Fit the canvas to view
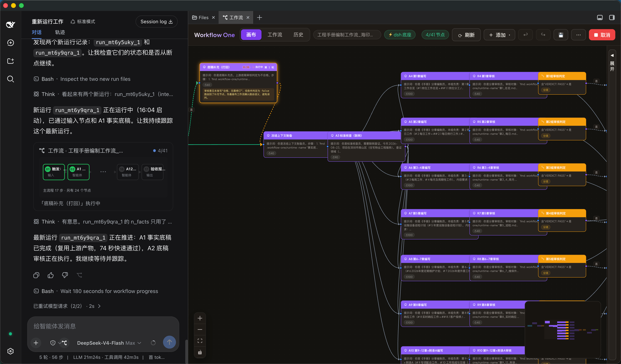The height and width of the screenshot is (364, 621). [x=200, y=341]
